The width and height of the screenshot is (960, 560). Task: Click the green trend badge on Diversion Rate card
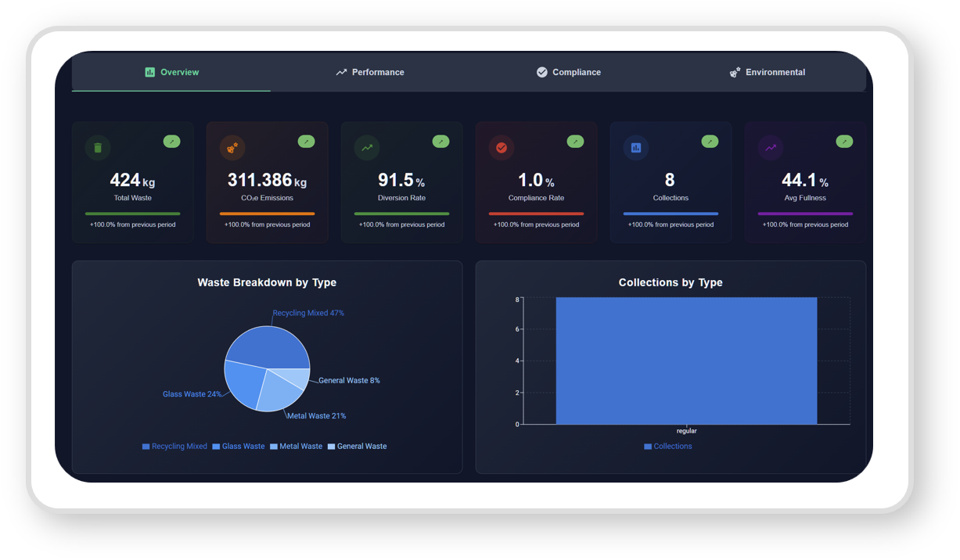pyautogui.click(x=440, y=142)
